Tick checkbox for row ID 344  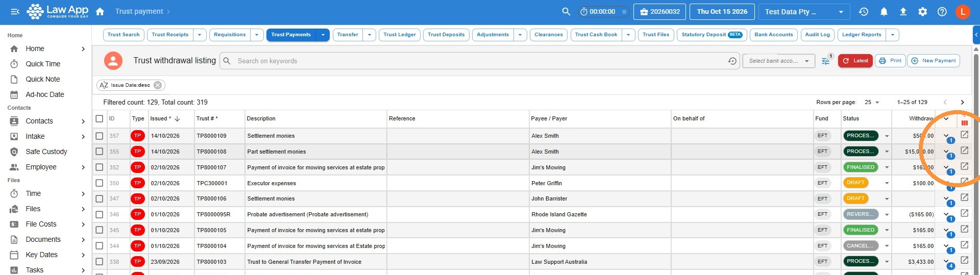coord(100,246)
